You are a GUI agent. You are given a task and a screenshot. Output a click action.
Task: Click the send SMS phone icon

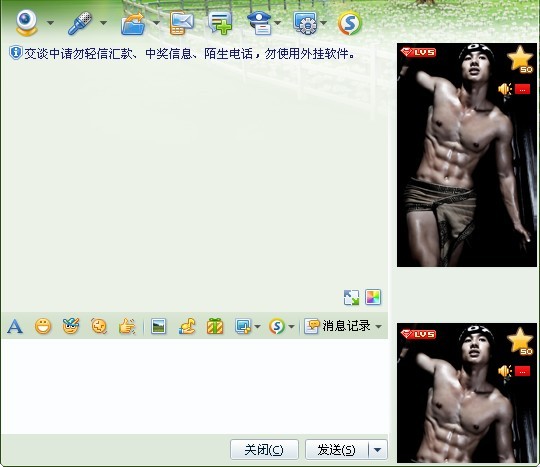point(181,23)
